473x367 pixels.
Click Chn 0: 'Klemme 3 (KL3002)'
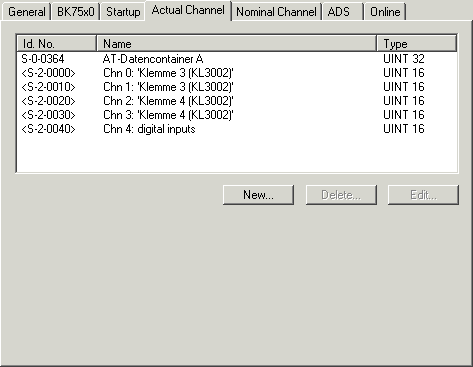pos(168,73)
